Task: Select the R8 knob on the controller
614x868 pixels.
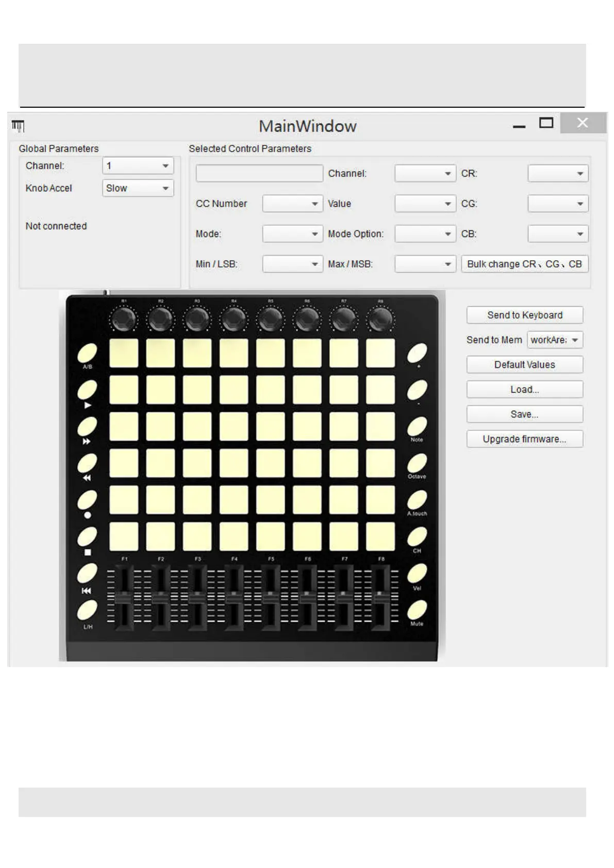Action: tap(380, 320)
